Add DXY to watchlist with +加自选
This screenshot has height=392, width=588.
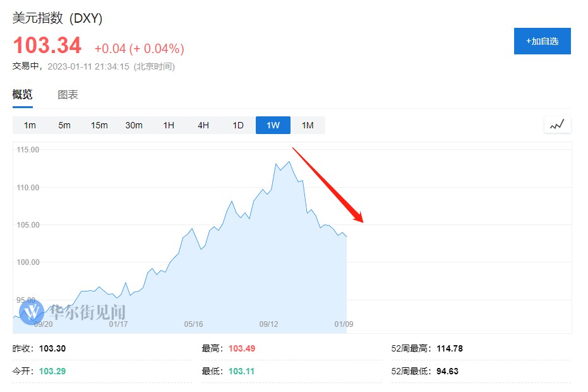tap(542, 41)
